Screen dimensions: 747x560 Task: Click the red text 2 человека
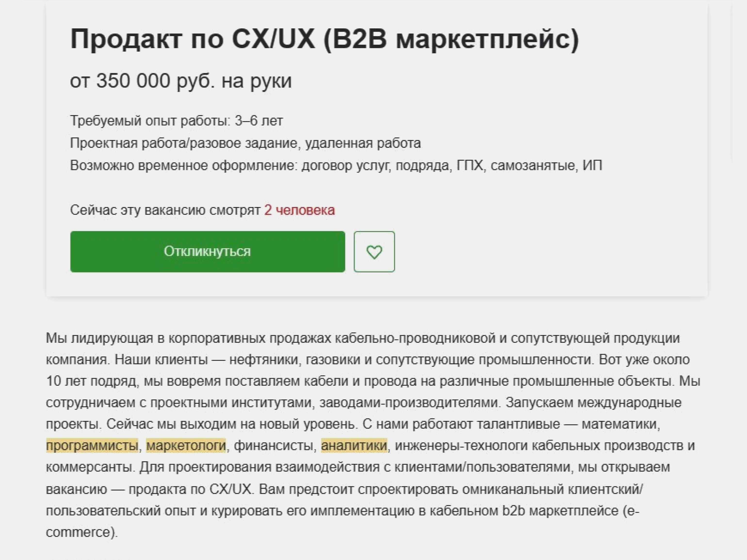pos(299,210)
